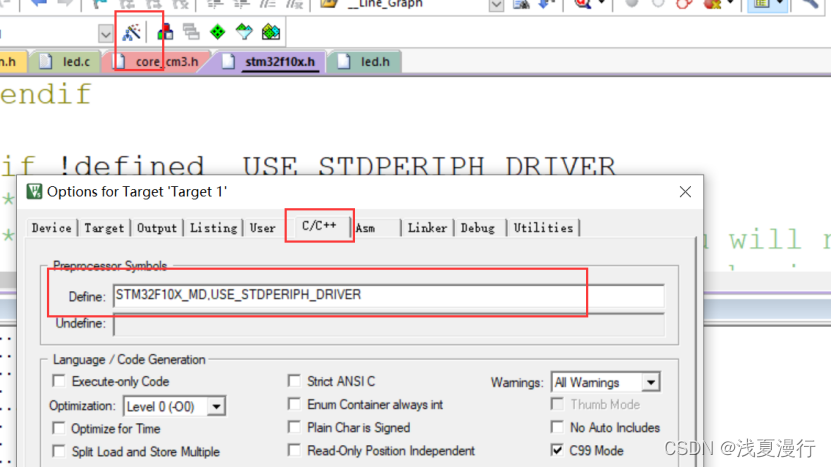Image resolution: width=831 pixels, height=467 pixels.
Task: Switch to the Asm tab
Action: 366,228
